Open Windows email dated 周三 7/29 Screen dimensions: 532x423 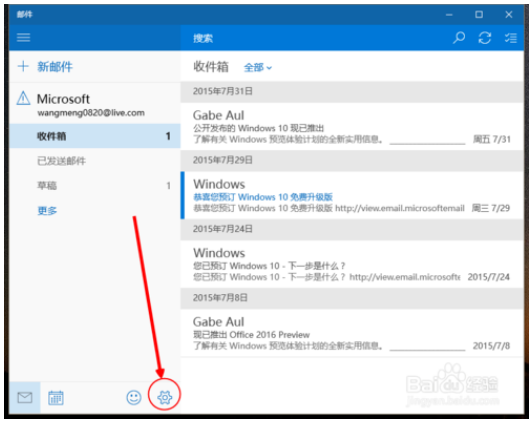pos(352,196)
